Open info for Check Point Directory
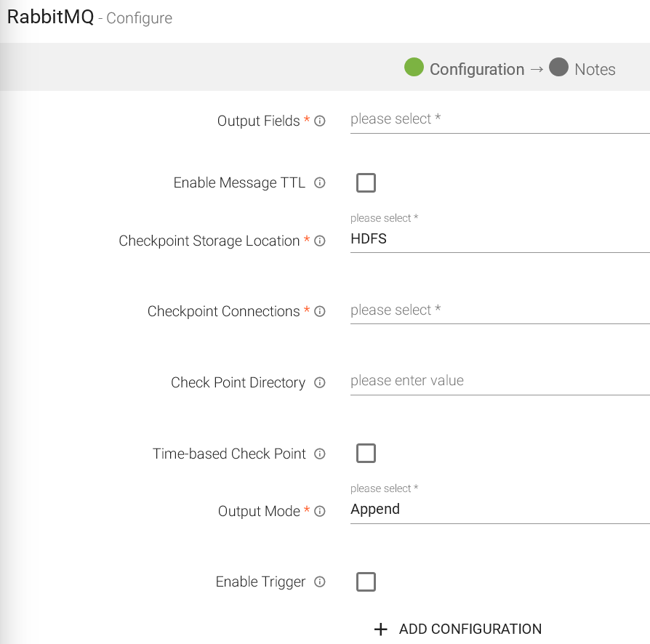The image size is (650, 644). pyautogui.click(x=319, y=382)
